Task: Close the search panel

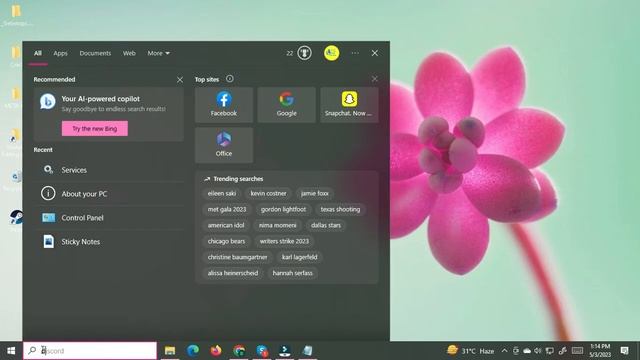Action: [x=375, y=53]
